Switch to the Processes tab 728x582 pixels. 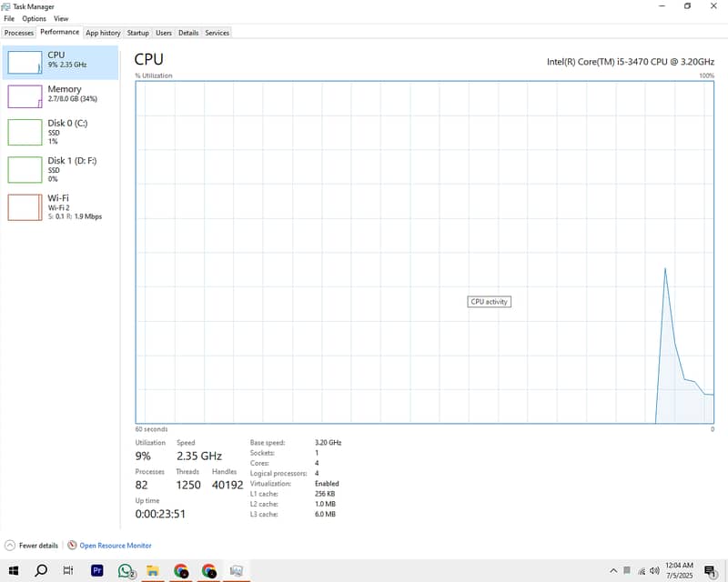[19, 33]
